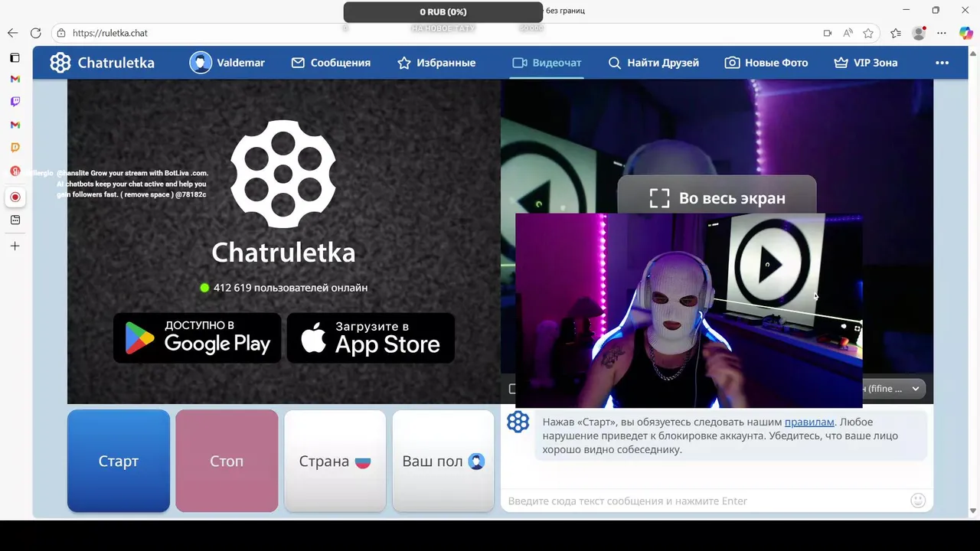Select the active red record-icon tab
Viewport: 980px width, 551px height.
point(15,197)
